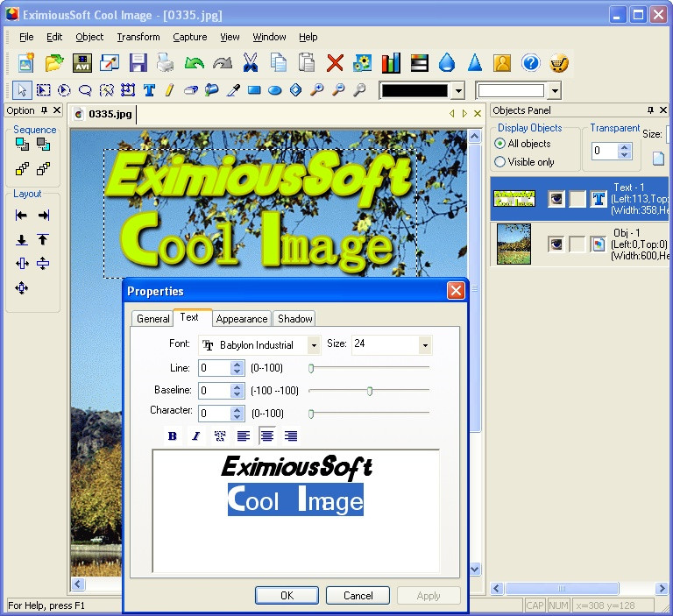Toggle Bold formatting in Properties

tap(173, 436)
